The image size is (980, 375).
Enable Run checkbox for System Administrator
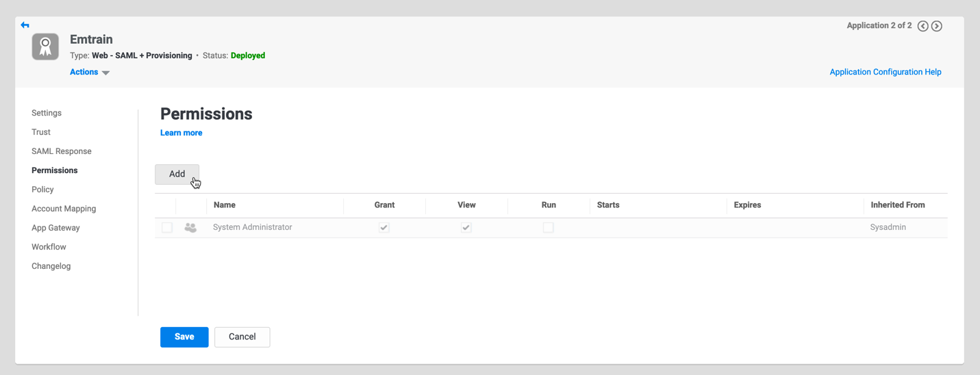tap(549, 228)
